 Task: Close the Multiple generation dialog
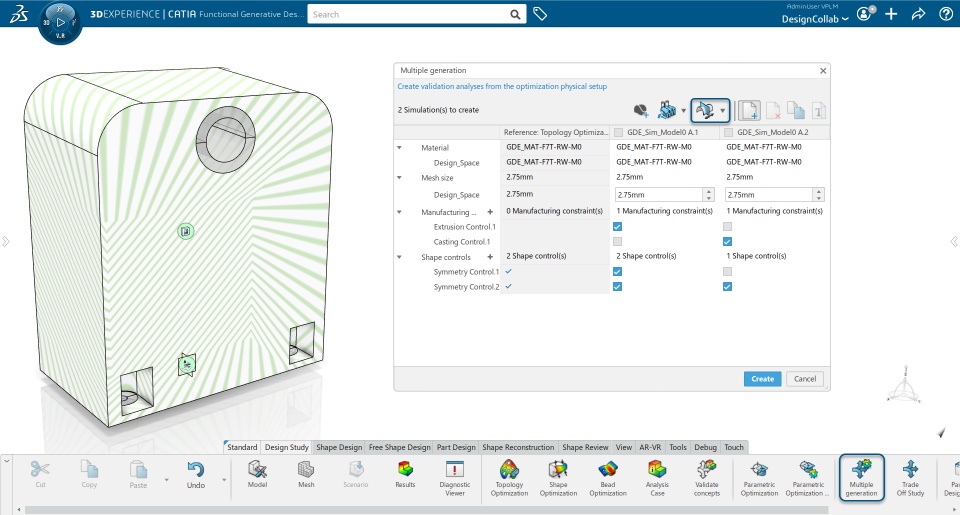coord(823,70)
